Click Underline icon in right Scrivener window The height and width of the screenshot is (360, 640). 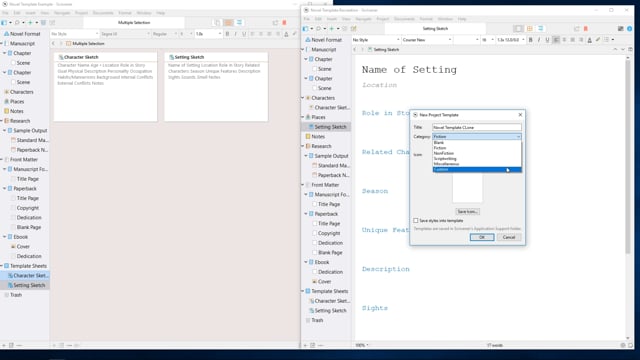[547, 40]
